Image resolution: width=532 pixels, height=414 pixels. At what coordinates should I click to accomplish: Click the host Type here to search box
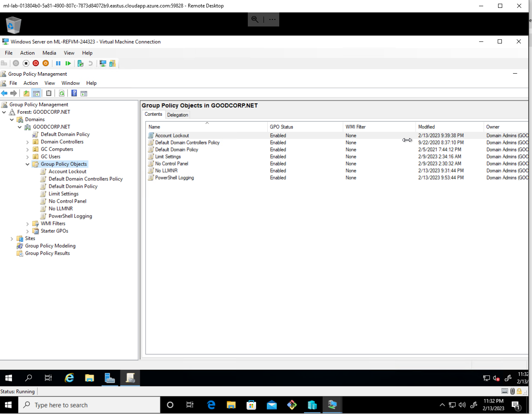pos(89,405)
